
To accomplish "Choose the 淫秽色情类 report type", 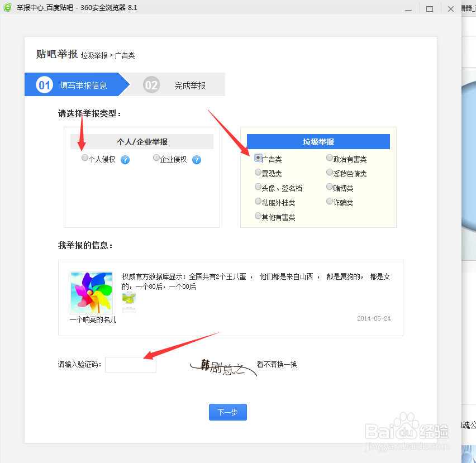I will pos(330,173).
